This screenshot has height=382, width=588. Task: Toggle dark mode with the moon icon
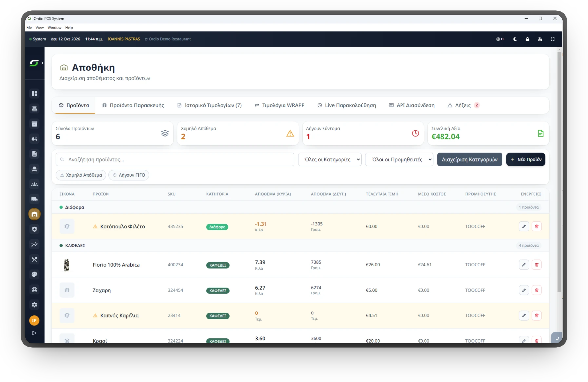515,39
